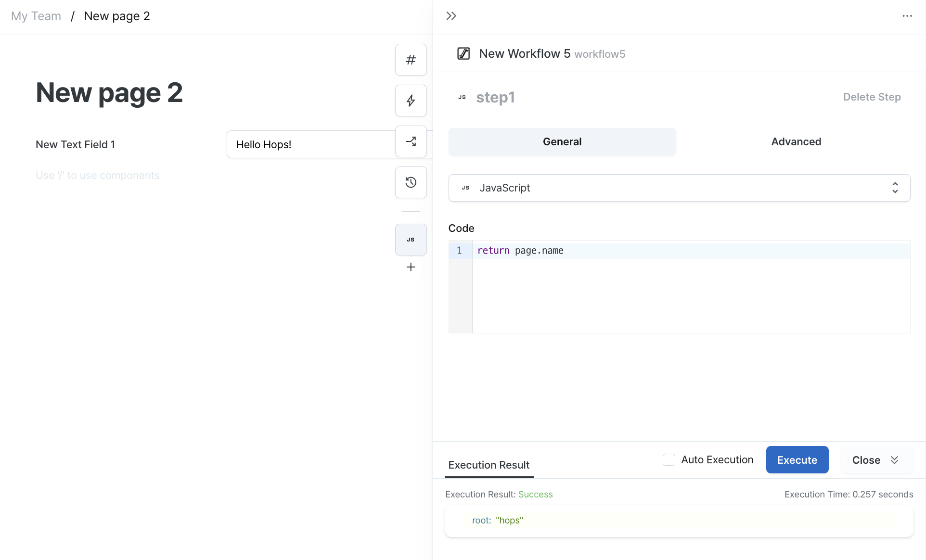Click the JavaScript step icon

point(411,239)
